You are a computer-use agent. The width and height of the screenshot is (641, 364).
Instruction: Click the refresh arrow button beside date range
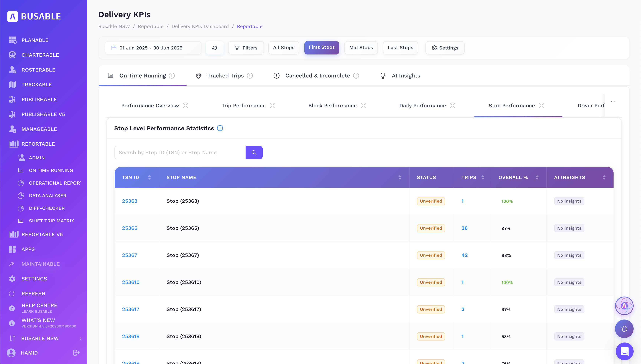click(x=214, y=48)
